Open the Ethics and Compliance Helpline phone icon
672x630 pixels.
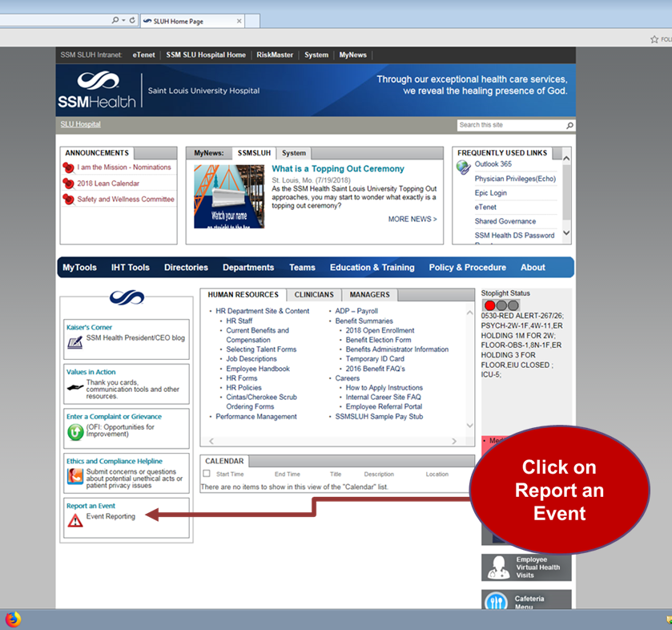tap(75, 475)
